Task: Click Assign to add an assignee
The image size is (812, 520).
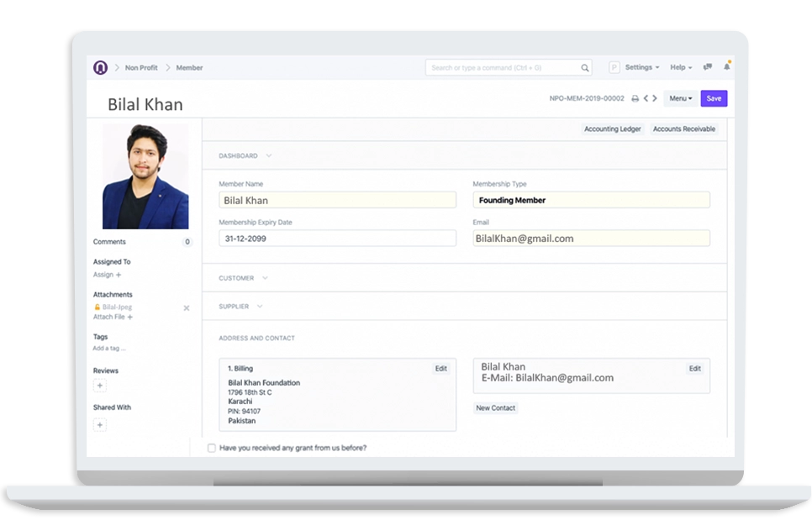Action: pyautogui.click(x=108, y=275)
